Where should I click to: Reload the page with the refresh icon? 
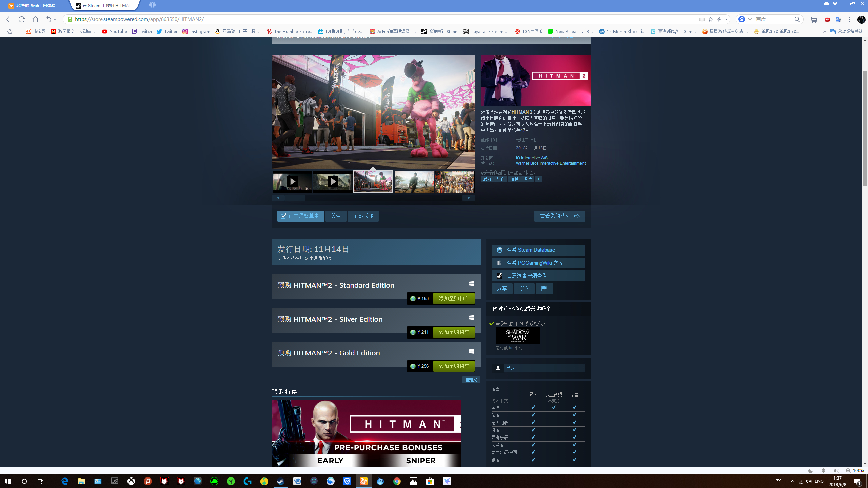coord(22,19)
